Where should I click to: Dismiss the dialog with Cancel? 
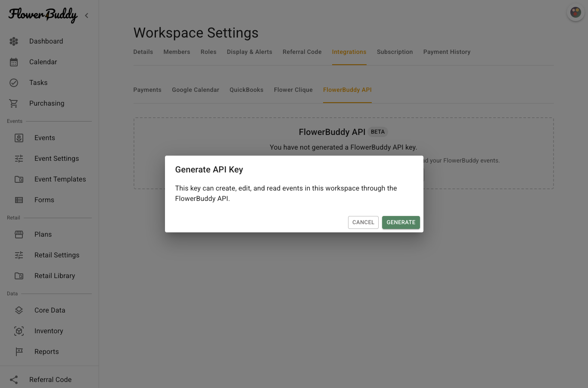point(363,222)
